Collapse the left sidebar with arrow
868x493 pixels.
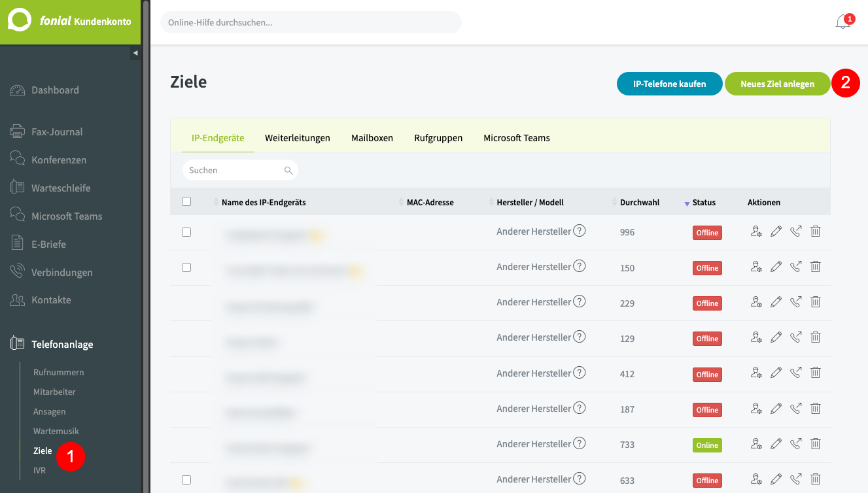135,53
